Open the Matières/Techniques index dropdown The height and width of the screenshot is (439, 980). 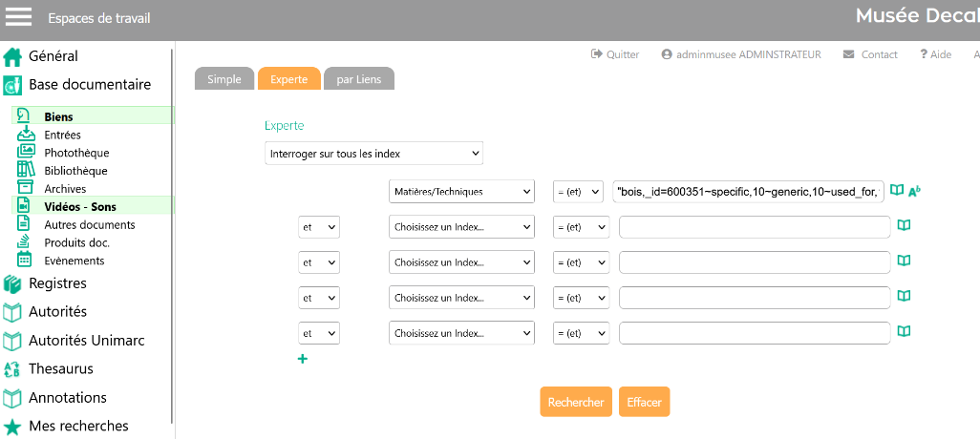461,192
